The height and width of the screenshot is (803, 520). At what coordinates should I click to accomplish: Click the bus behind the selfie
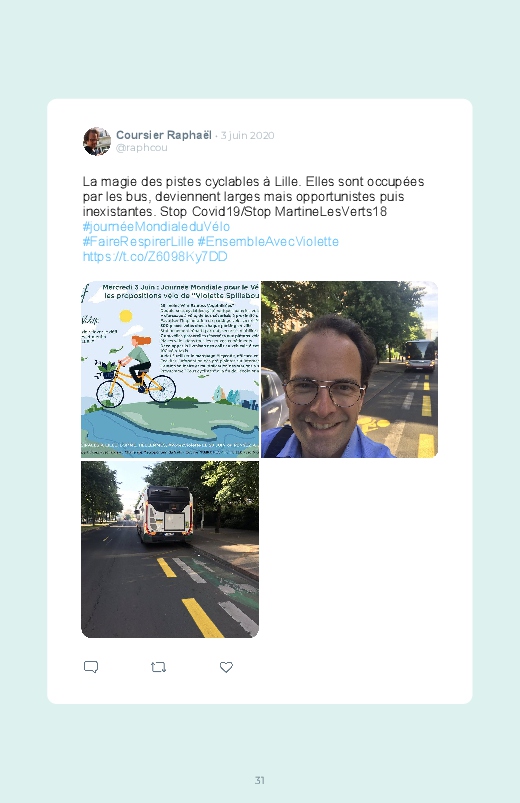[x=420, y=355]
